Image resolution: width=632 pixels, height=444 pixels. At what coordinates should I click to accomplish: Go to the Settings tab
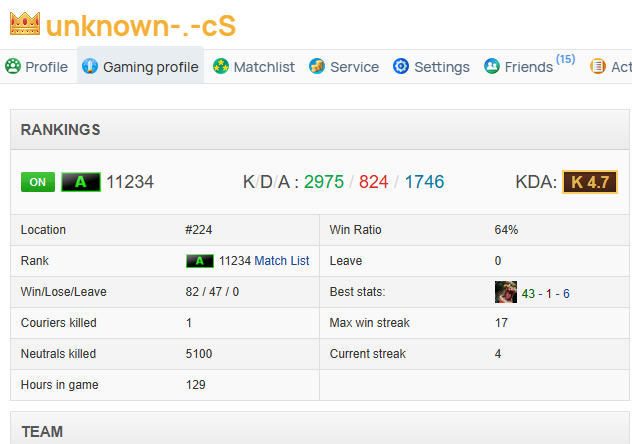point(431,66)
